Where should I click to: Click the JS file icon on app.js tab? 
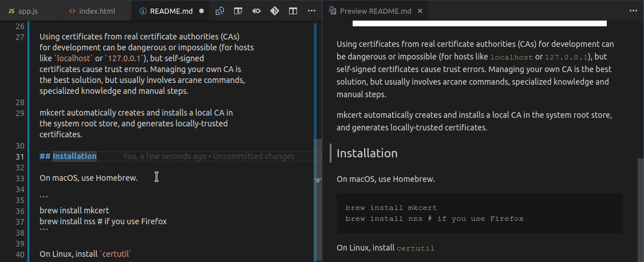point(11,11)
